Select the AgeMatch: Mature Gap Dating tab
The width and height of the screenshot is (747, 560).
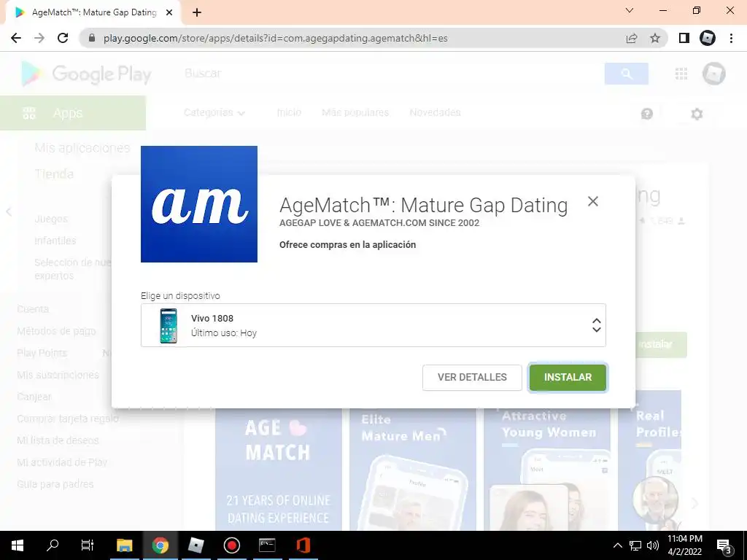point(93,12)
